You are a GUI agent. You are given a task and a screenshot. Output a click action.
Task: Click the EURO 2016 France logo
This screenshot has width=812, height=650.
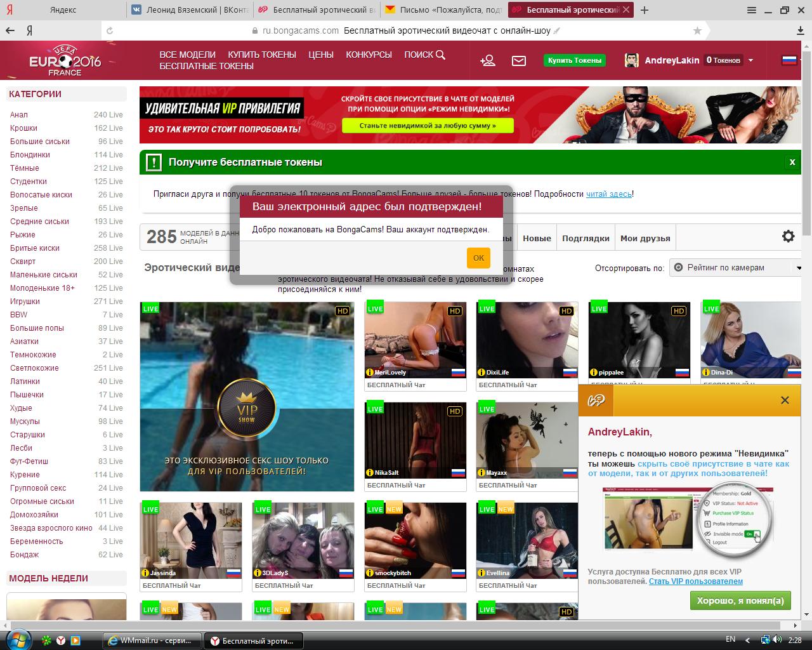[x=65, y=60]
